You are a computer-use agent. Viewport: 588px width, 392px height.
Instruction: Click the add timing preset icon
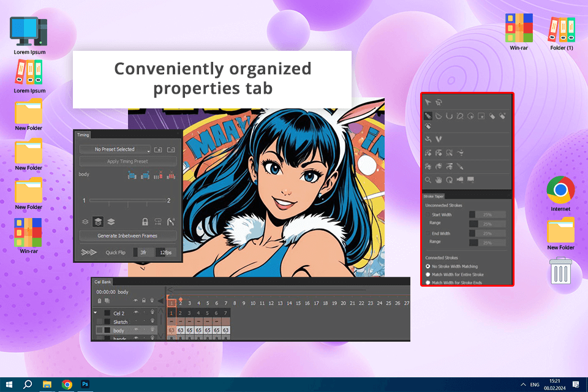[158, 149]
